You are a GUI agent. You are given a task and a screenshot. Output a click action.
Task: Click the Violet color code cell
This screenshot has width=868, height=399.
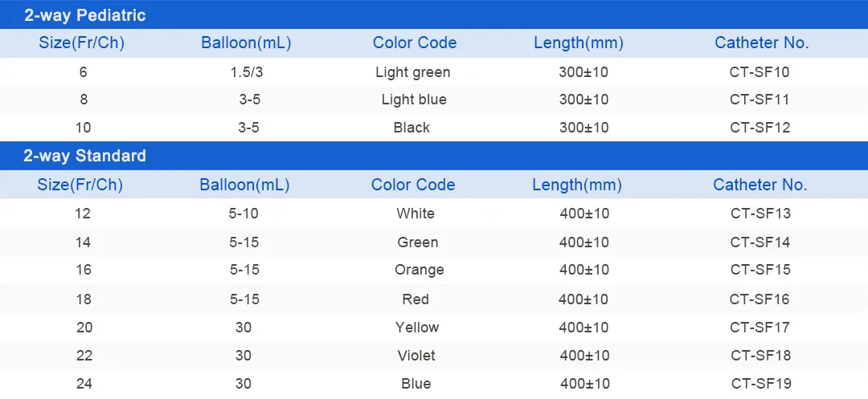pos(416,356)
